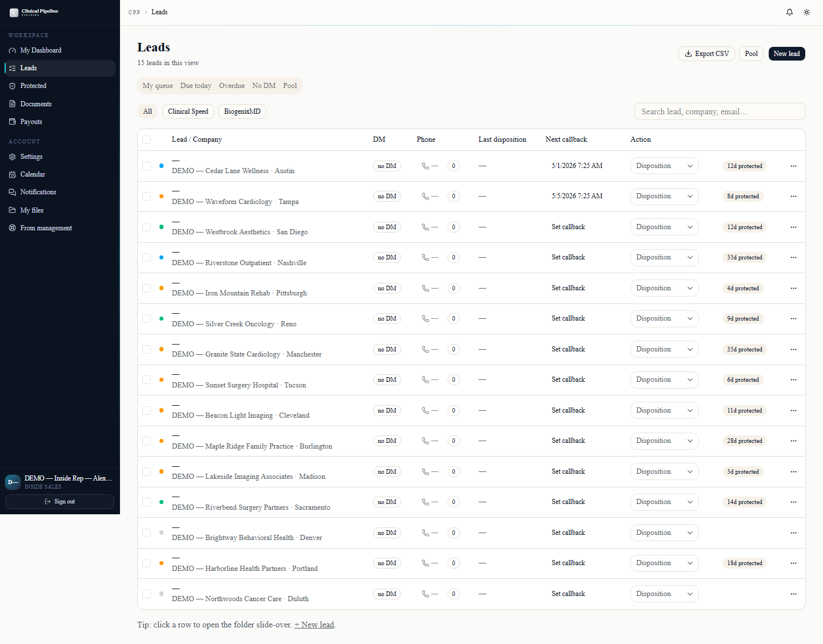
Task: Check the Cedar Lane Wellness row checkbox
Action: [x=147, y=166]
